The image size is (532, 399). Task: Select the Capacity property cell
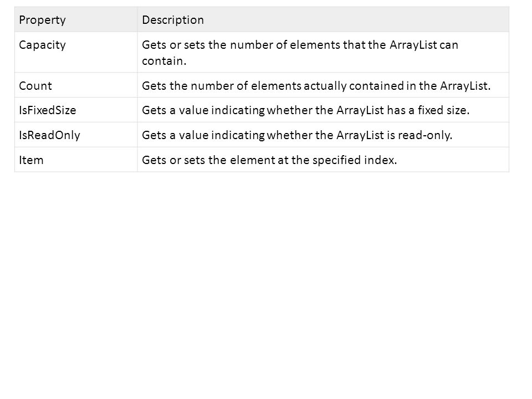point(76,52)
